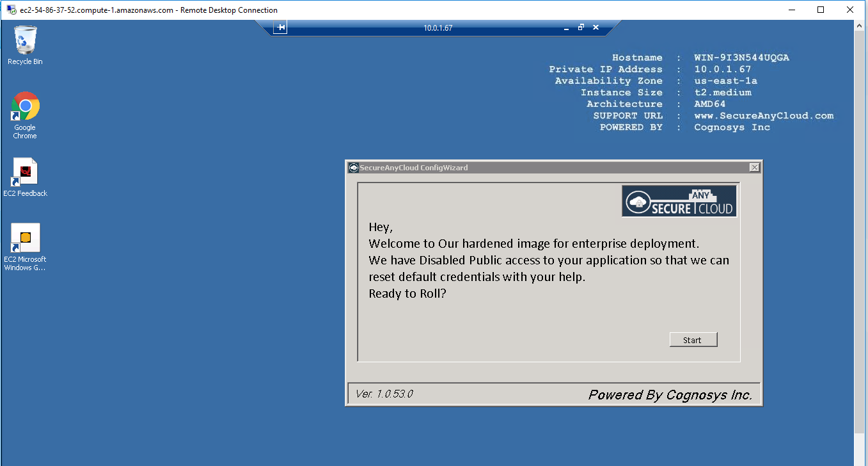Minimize the Remote Desktop Connection window
Viewport: 868px width, 466px height.
(792, 10)
